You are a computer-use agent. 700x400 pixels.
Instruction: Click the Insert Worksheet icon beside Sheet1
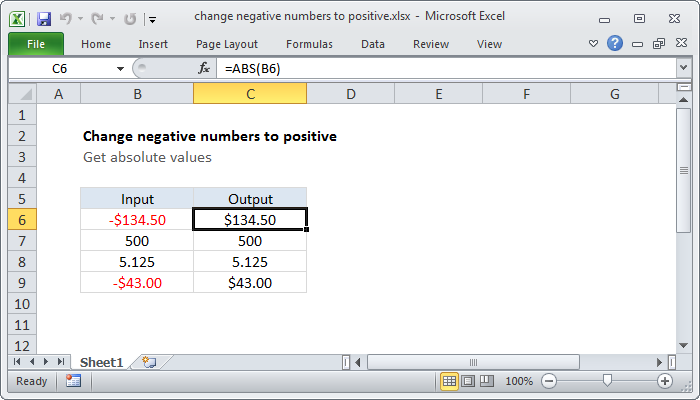coord(148,361)
